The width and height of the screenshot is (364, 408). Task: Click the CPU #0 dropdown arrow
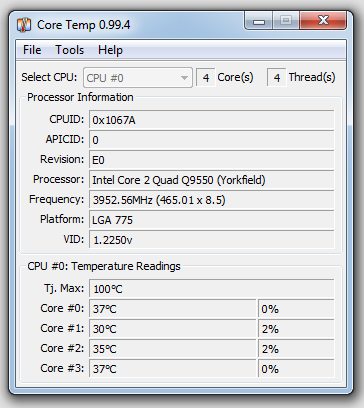[184, 78]
